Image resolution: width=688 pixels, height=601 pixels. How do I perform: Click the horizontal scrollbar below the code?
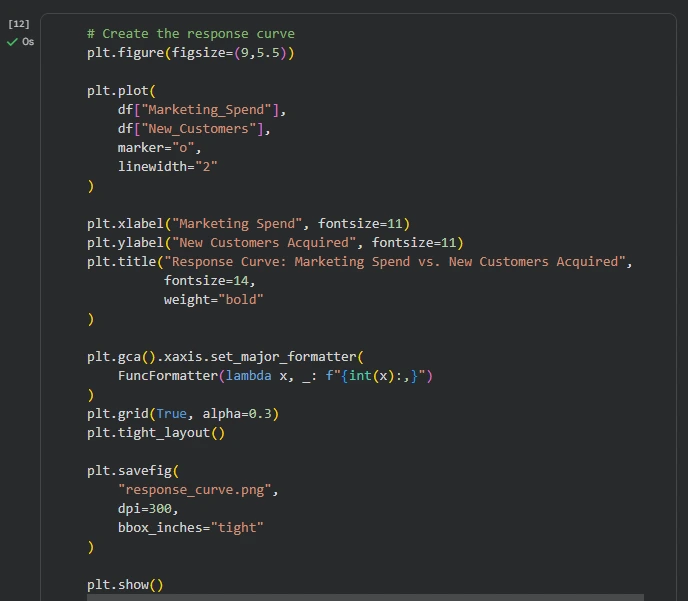point(365,597)
